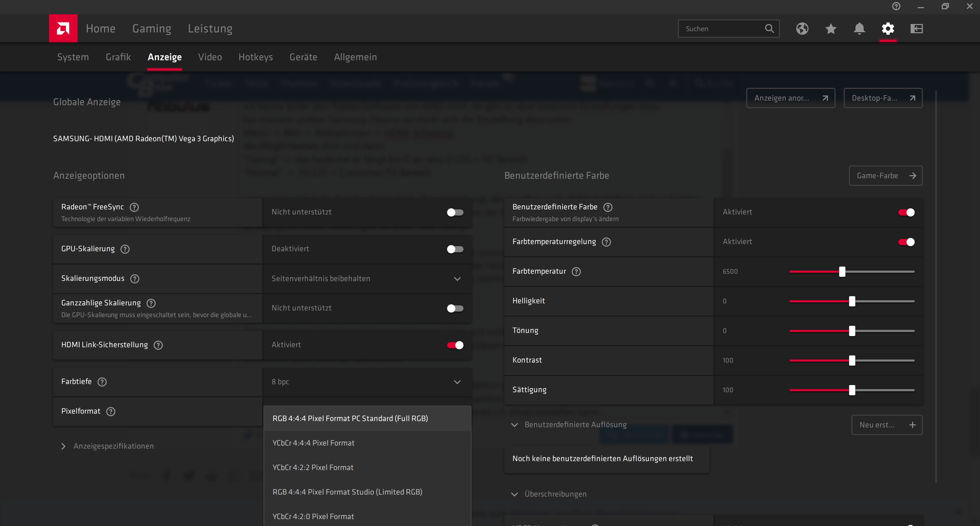Show help for HDMI Link-Sicherstellung

tap(158, 345)
